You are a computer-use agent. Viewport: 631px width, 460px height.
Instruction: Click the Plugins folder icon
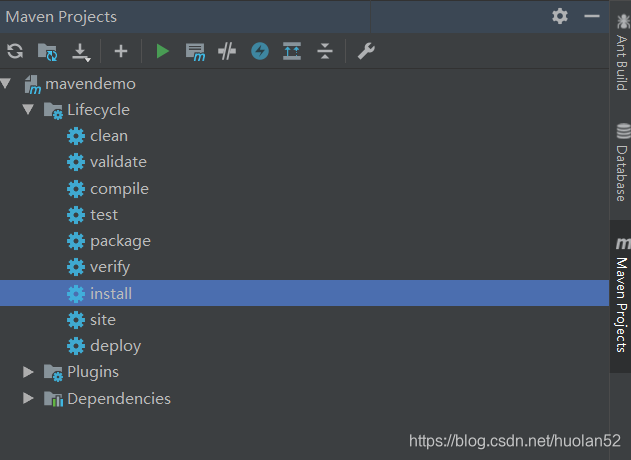pos(53,373)
